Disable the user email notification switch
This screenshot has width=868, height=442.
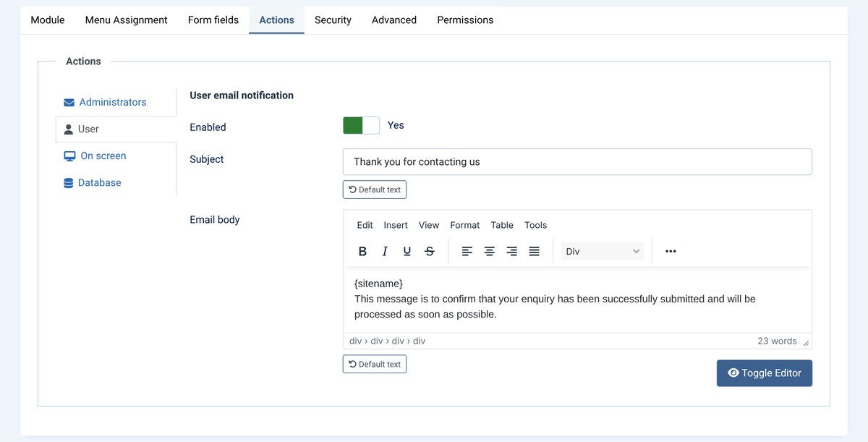click(361, 125)
